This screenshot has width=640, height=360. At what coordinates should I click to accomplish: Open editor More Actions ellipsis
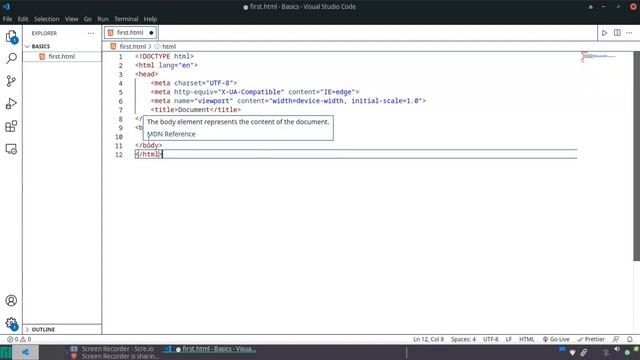pos(629,33)
